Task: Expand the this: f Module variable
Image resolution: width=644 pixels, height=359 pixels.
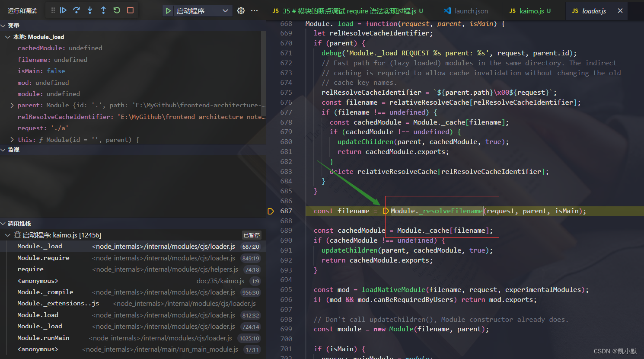Action: tap(12, 140)
